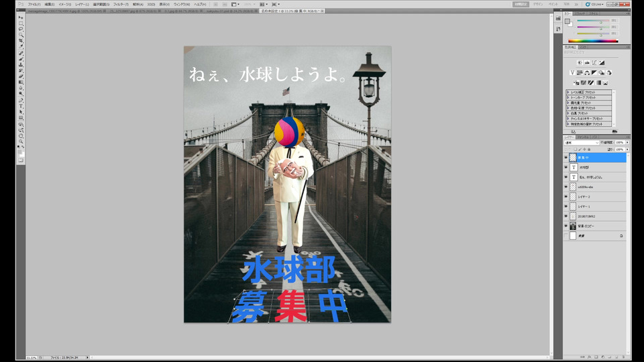This screenshot has width=644, height=362.
Task: Select the Hand tool
Action: tap(21, 136)
